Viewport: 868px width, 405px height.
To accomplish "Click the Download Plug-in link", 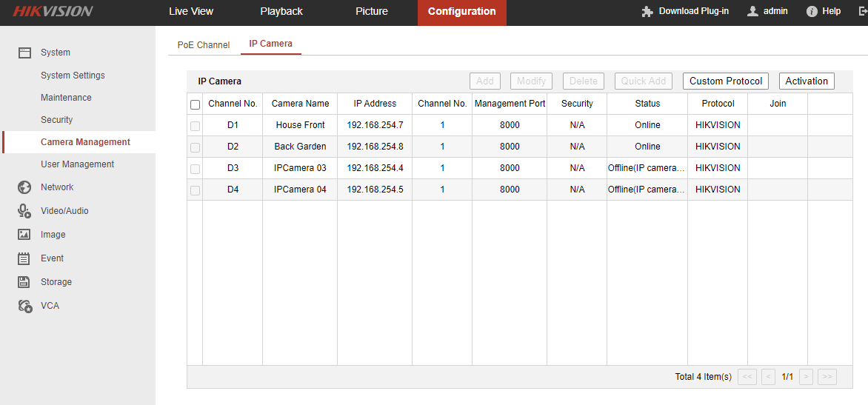I will click(x=686, y=12).
